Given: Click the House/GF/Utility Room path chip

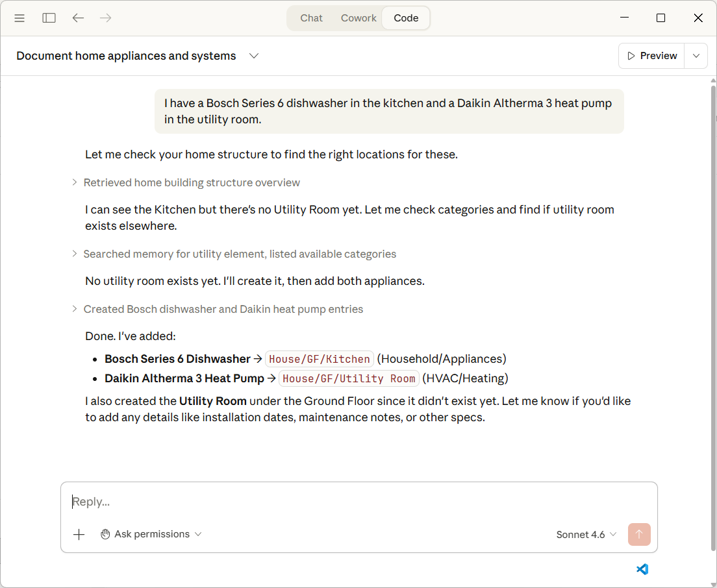Looking at the screenshot, I should coord(349,378).
